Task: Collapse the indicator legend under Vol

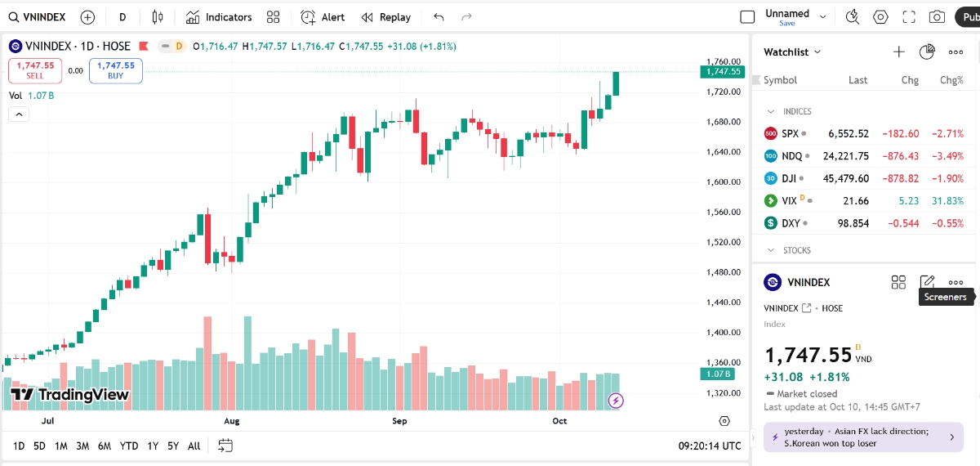Action: (x=18, y=114)
